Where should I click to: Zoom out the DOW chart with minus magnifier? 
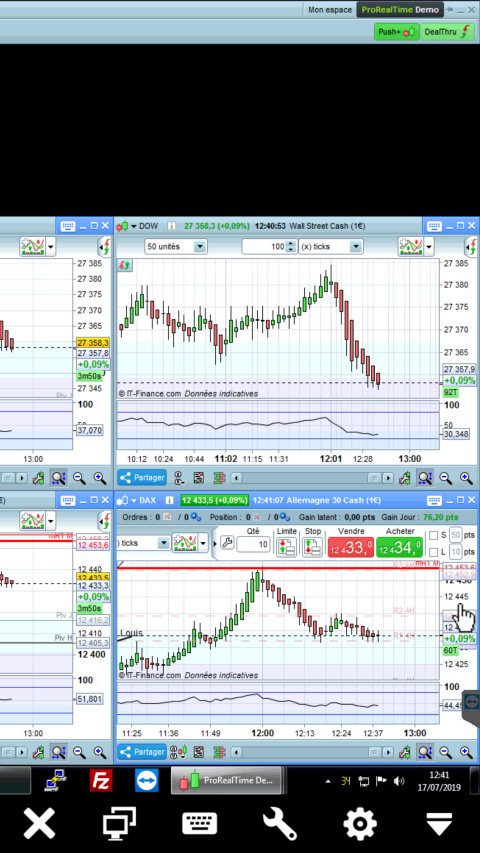[445, 478]
